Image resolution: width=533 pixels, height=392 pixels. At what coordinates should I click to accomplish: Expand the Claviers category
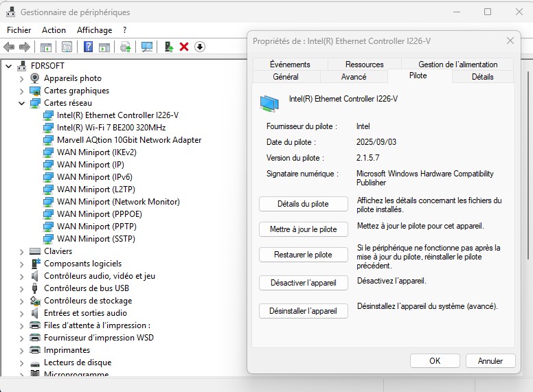coord(22,251)
